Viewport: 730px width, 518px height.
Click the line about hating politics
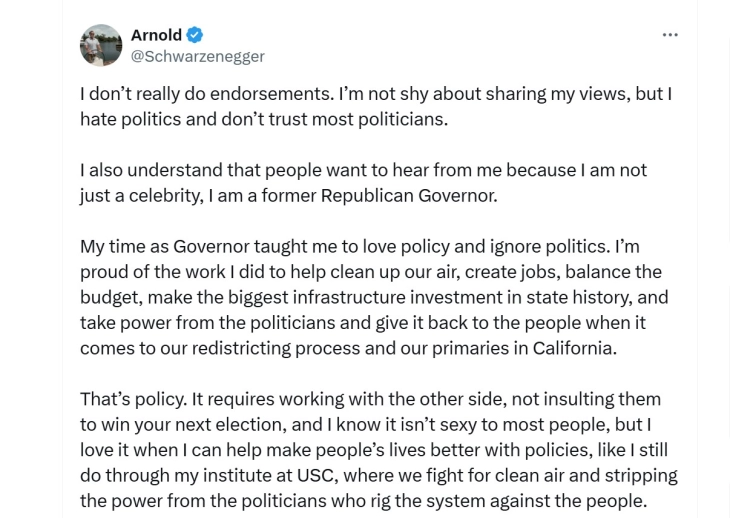pyautogui.click(x=264, y=120)
